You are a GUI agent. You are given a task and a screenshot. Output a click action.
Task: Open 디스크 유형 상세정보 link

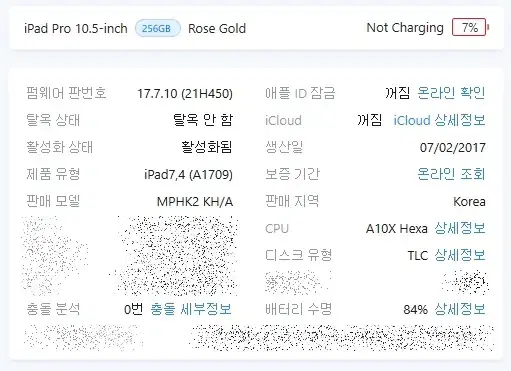pyautogui.click(x=460, y=255)
